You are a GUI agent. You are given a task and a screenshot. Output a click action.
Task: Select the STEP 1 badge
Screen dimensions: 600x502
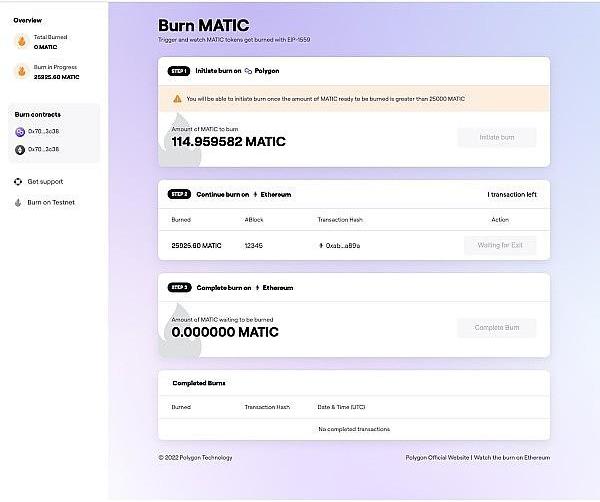(x=179, y=72)
